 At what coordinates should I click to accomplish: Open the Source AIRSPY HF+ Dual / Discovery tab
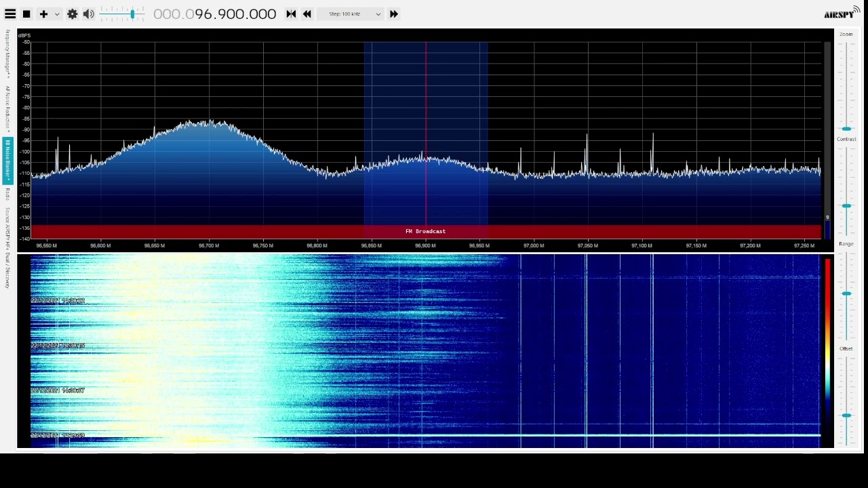pyautogui.click(x=8, y=248)
